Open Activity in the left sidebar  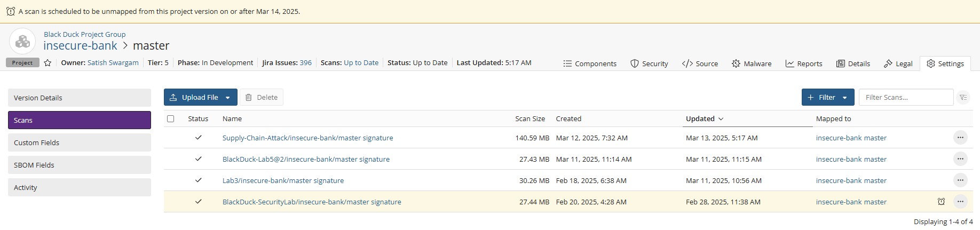(x=80, y=187)
